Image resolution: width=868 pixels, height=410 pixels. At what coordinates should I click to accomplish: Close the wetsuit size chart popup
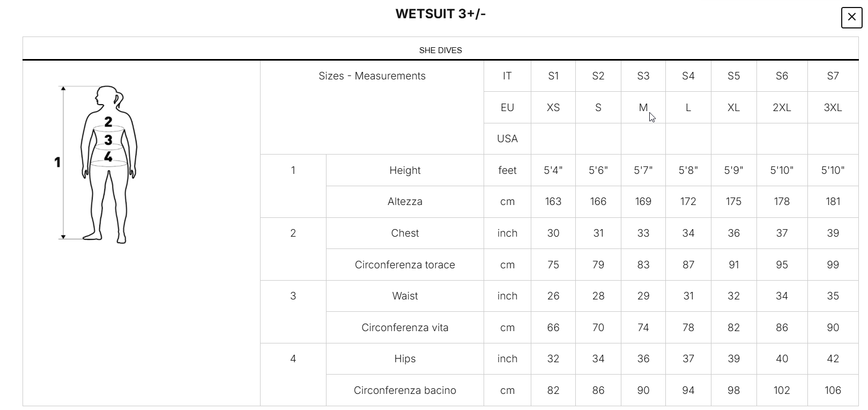(x=851, y=18)
